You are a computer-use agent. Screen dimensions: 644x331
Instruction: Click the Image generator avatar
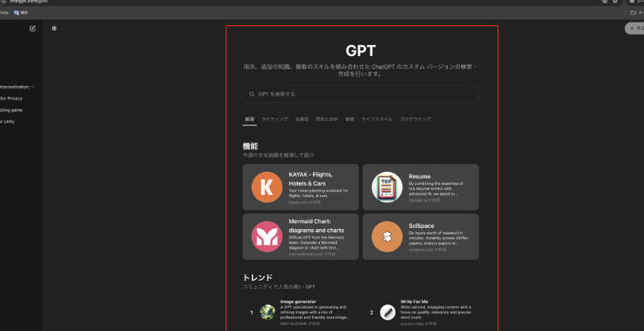[x=268, y=312]
